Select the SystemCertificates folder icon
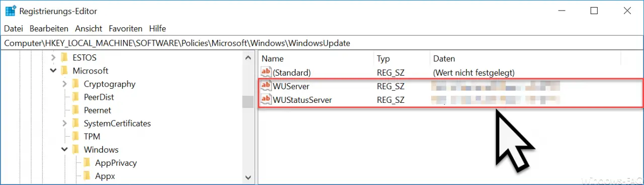Image resolution: width=644 pixels, height=185 pixels. (x=75, y=123)
